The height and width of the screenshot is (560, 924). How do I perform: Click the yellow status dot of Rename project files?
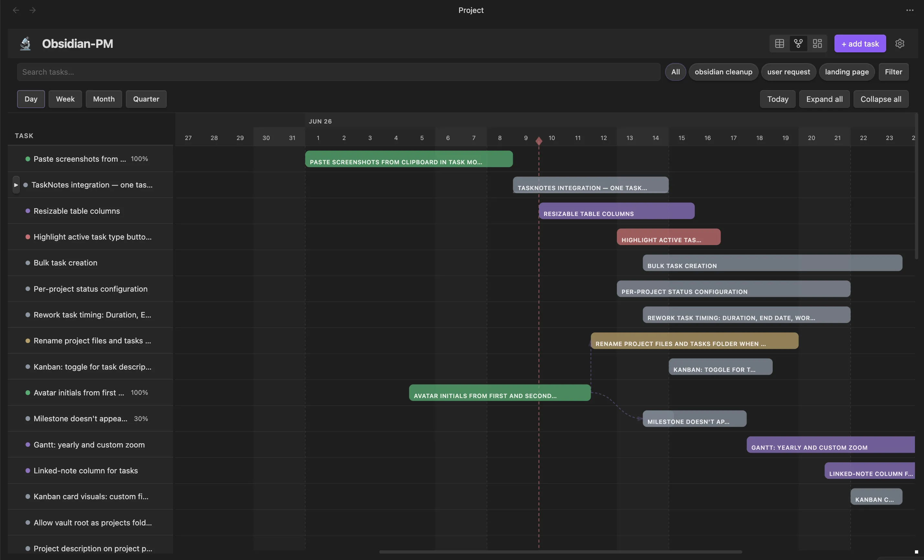pyautogui.click(x=28, y=340)
